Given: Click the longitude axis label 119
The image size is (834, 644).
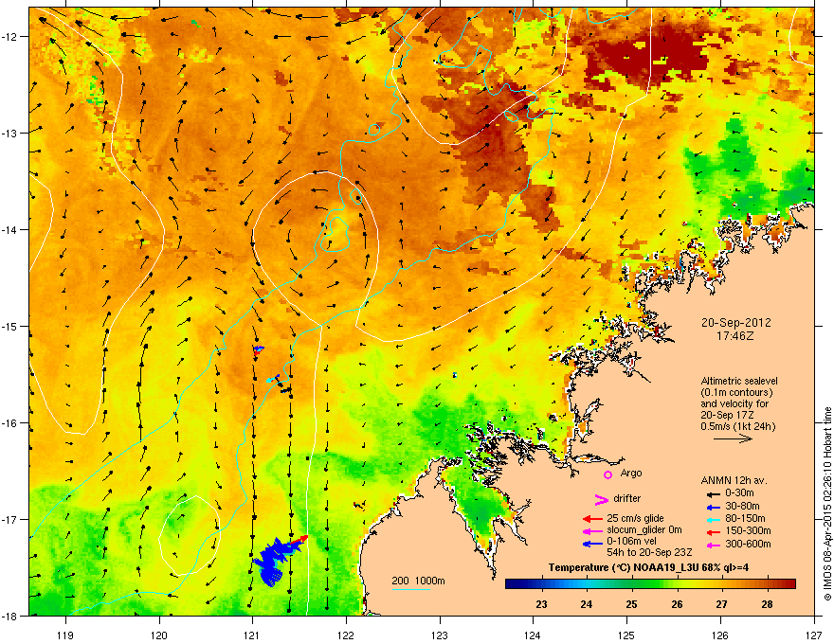Looking at the screenshot, I should pyautogui.click(x=65, y=635).
